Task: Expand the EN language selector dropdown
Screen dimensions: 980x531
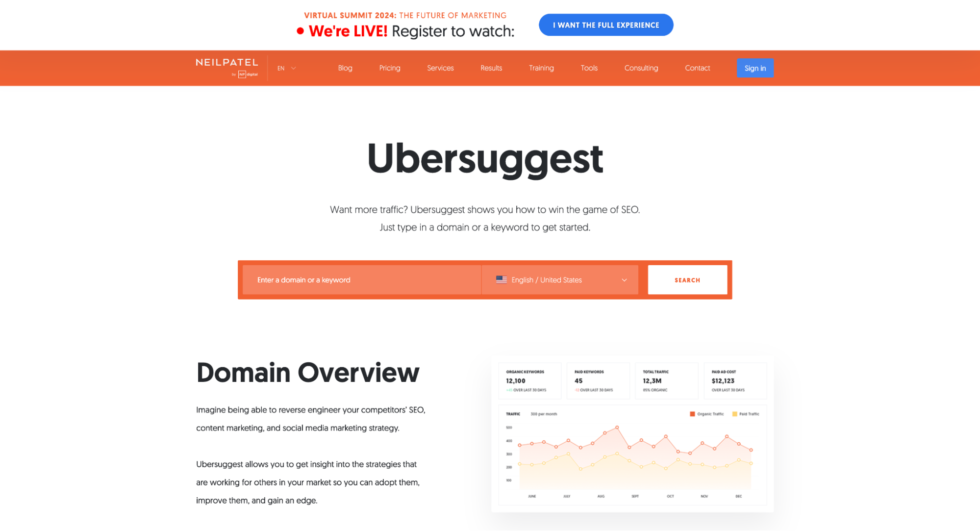Action: pyautogui.click(x=286, y=68)
